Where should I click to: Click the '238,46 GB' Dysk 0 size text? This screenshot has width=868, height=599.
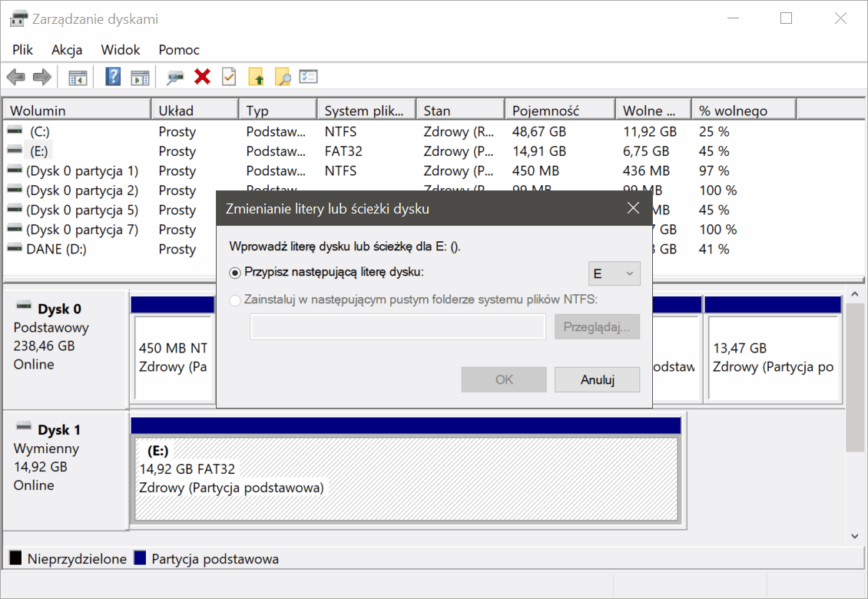click(x=45, y=346)
